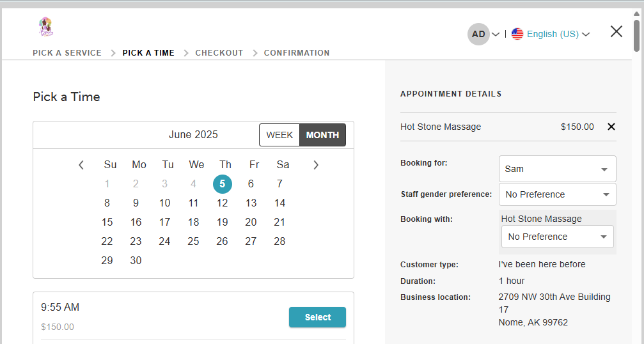644x344 pixels.
Task: Click the 1 hour duration value
Action: (x=512, y=281)
